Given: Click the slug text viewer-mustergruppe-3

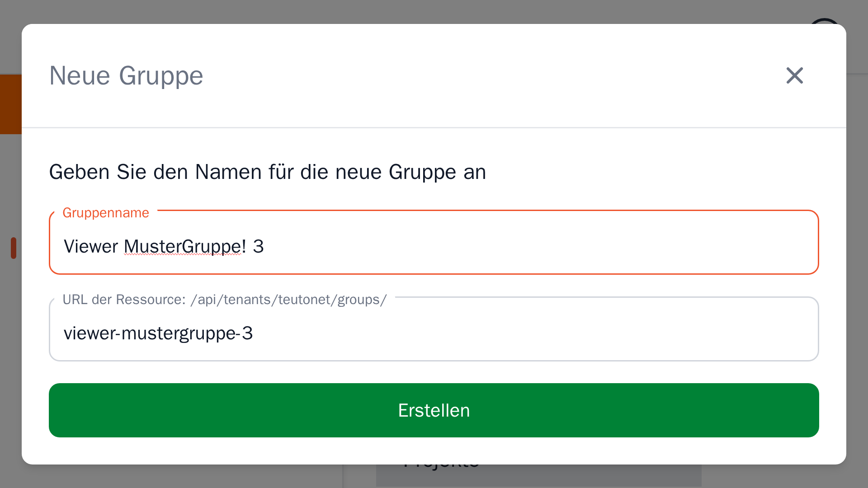Looking at the screenshot, I should click(158, 333).
